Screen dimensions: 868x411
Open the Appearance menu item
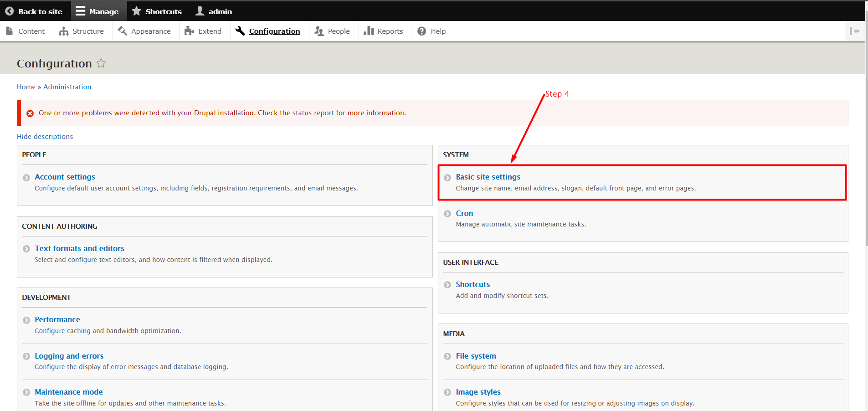click(144, 31)
